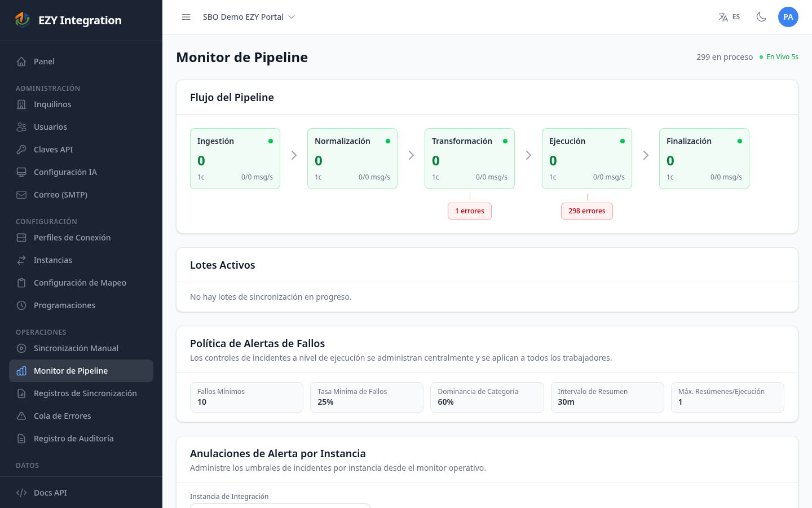Open Docs API link

[x=81, y=493]
